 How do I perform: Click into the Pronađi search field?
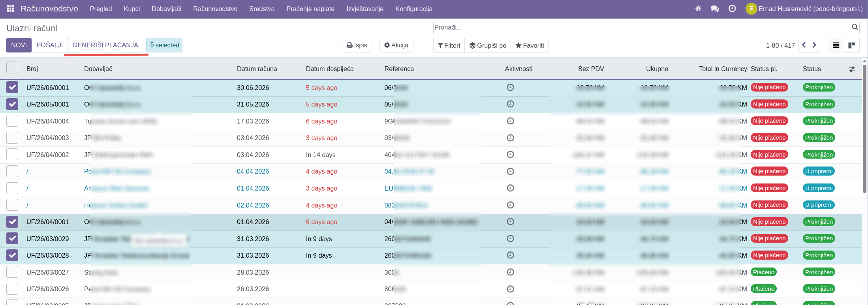(640, 28)
